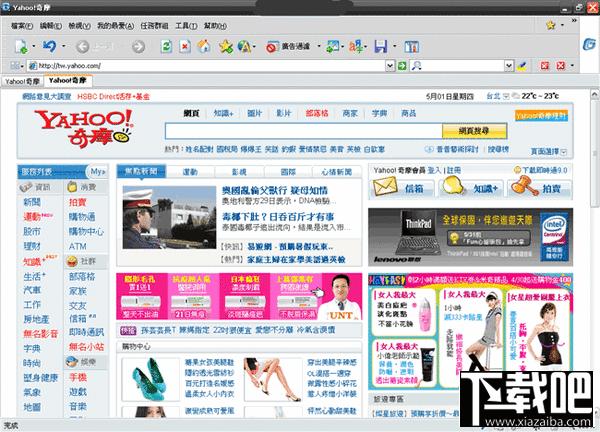Select the 圖片 search tab
Viewport: 600px width, 432px height.
254,113
